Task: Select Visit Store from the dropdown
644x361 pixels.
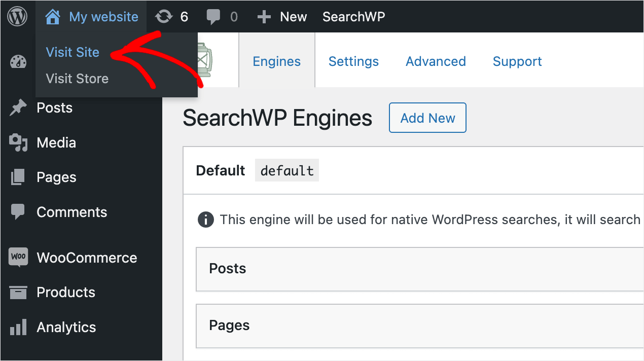Action: [77, 79]
